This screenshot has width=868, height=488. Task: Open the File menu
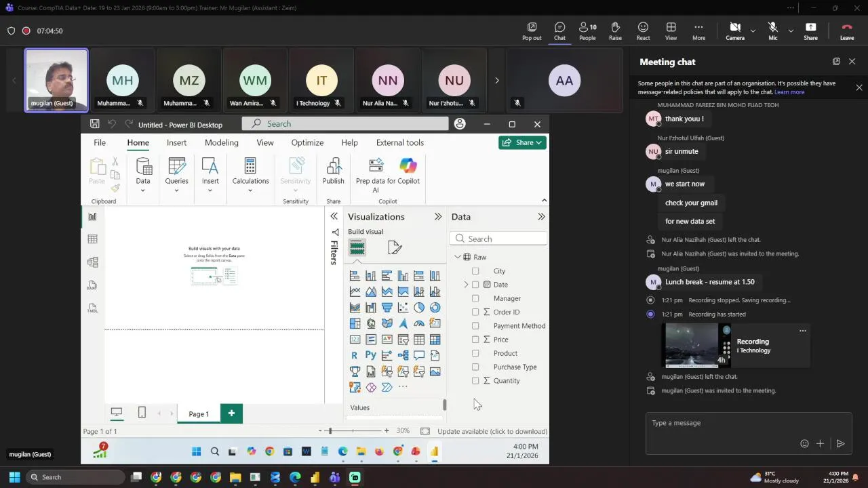point(100,143)
